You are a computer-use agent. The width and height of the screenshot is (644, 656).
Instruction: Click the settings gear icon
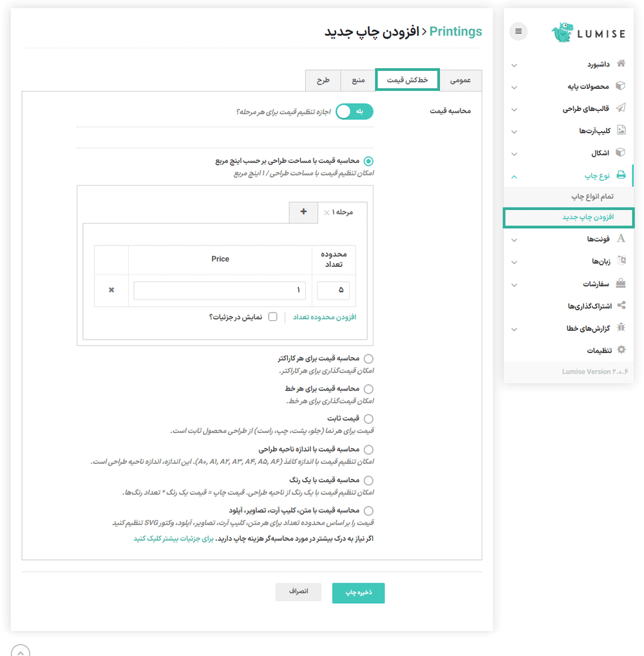click(x=621, y=350)
